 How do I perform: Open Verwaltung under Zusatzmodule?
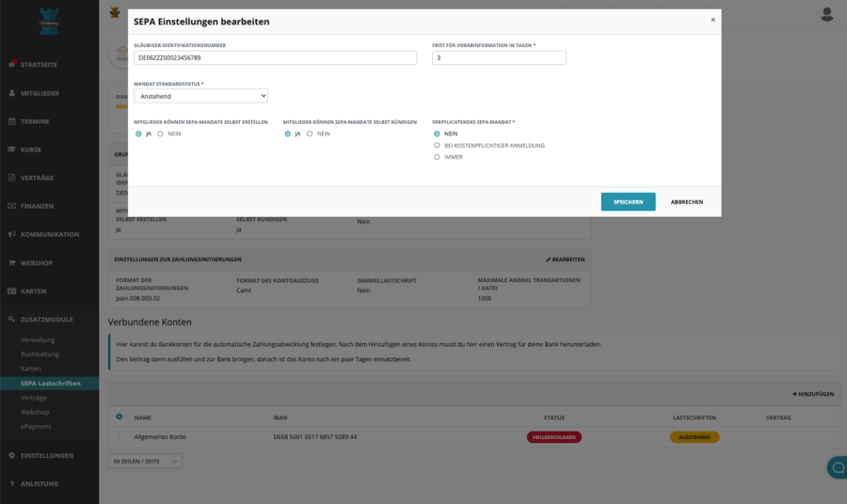(38, 339)
